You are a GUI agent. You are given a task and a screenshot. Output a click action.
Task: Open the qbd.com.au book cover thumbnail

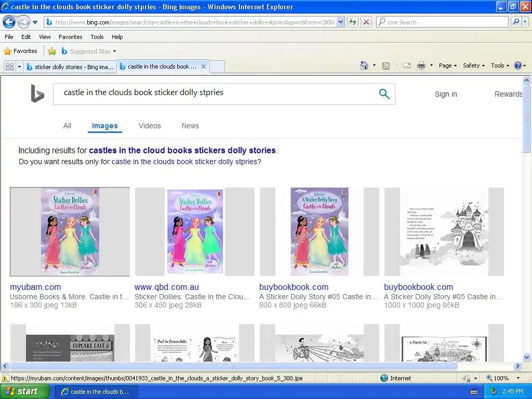195,232
